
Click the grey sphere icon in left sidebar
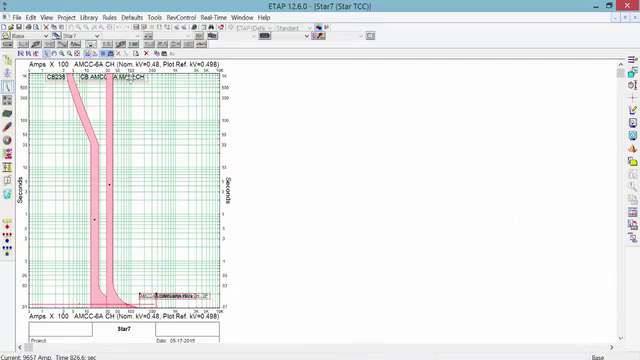tap(7, 140)
